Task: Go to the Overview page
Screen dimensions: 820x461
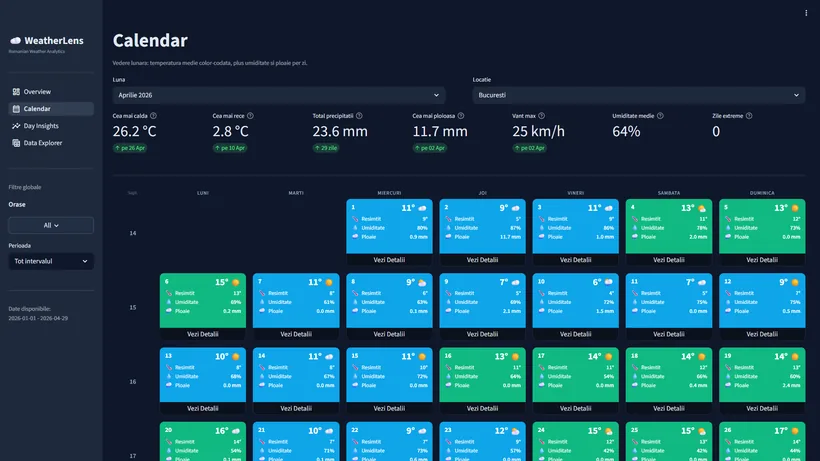Action: pyautogui.click(x=51, y=91)
